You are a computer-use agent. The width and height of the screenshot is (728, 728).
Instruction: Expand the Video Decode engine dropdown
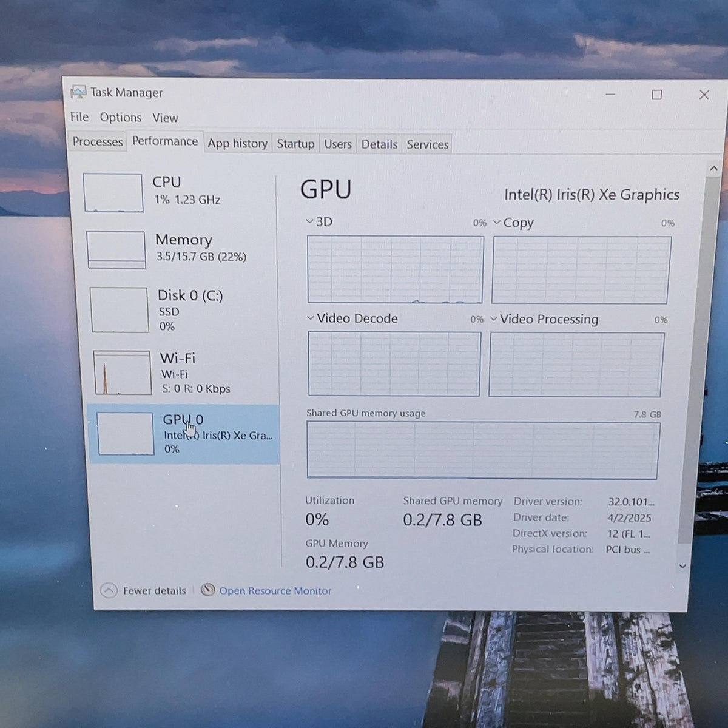click(x=311, y=318)
